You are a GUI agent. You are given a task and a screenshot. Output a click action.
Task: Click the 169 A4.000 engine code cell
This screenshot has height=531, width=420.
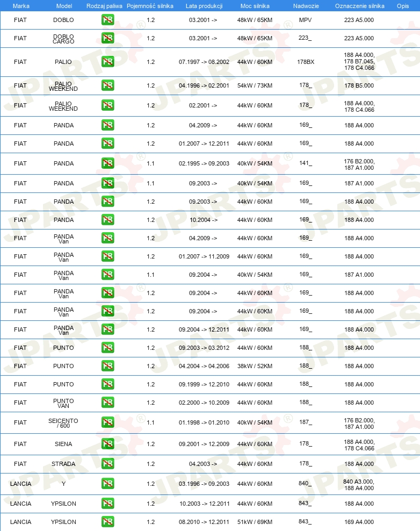click(359, 522)
